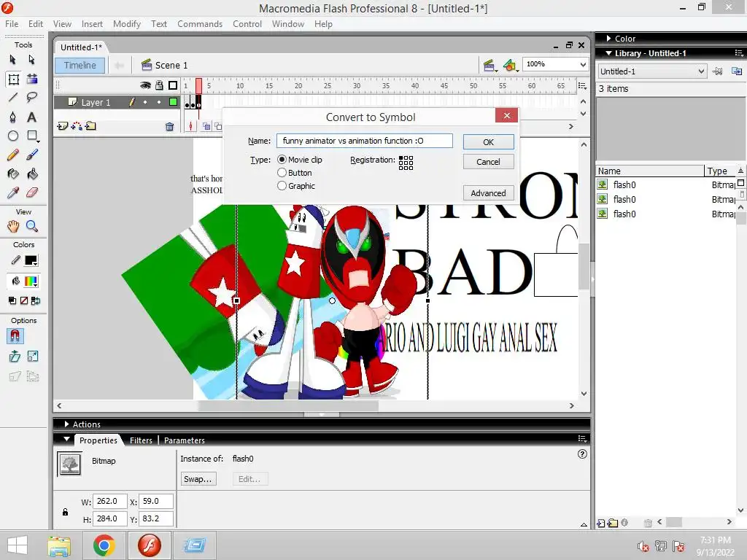Switch to the Parameters tab
The height and width of the screenshot is (560, 747).
(x=185, y=440)
